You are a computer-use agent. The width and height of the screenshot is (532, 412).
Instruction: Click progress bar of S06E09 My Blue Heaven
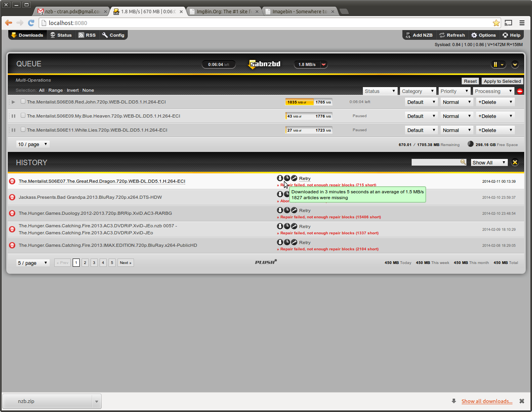click(x=309, y=116)
